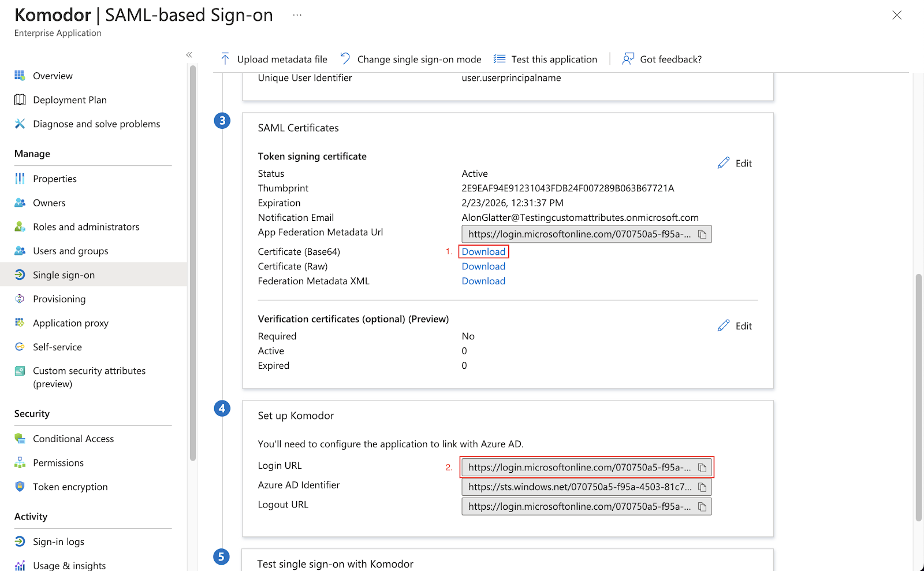This screenshot has height=571, width=924.
Task: Click Test single sign-on with Komodor heading
Action: coord(335,564)
